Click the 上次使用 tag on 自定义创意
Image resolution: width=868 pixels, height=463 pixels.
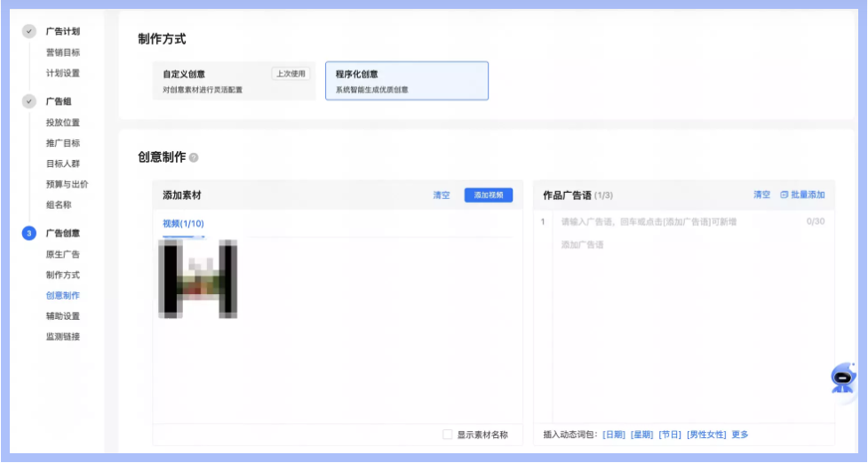click(291, 74)
